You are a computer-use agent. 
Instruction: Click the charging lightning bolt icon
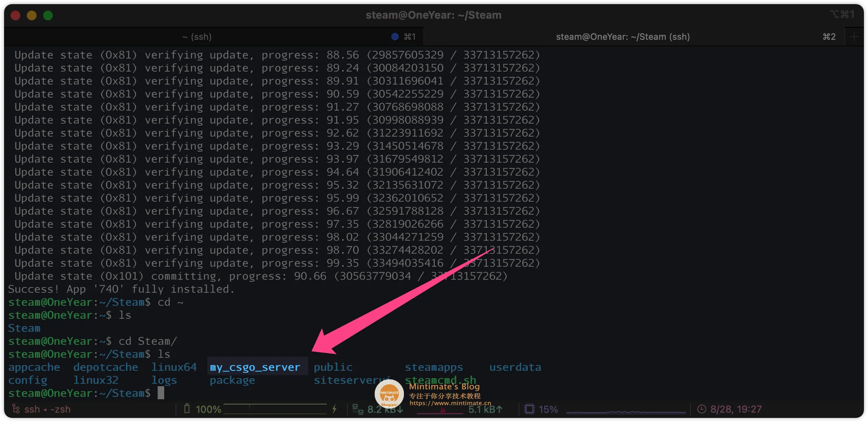click(x=334, y=409)
